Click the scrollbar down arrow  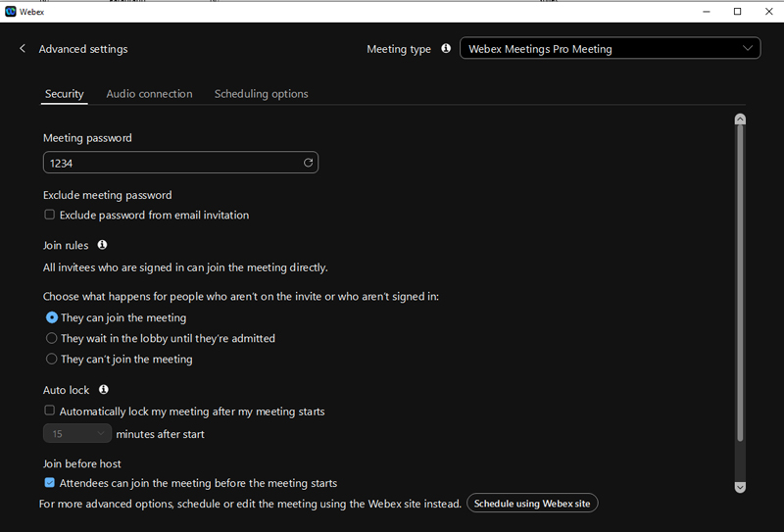[x=740, y=487]
